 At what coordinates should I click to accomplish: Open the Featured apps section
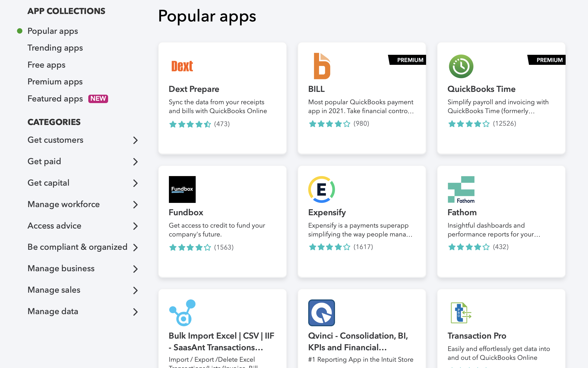[55, 99]
